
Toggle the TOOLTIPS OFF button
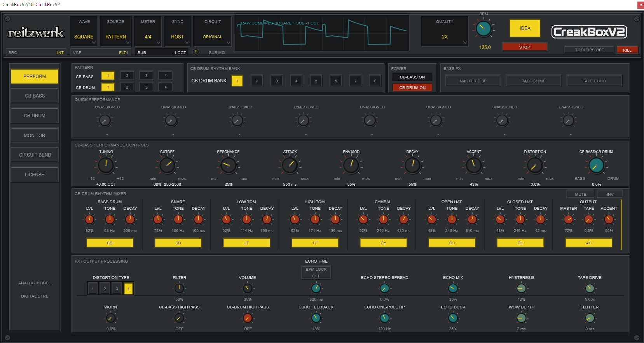589,50
